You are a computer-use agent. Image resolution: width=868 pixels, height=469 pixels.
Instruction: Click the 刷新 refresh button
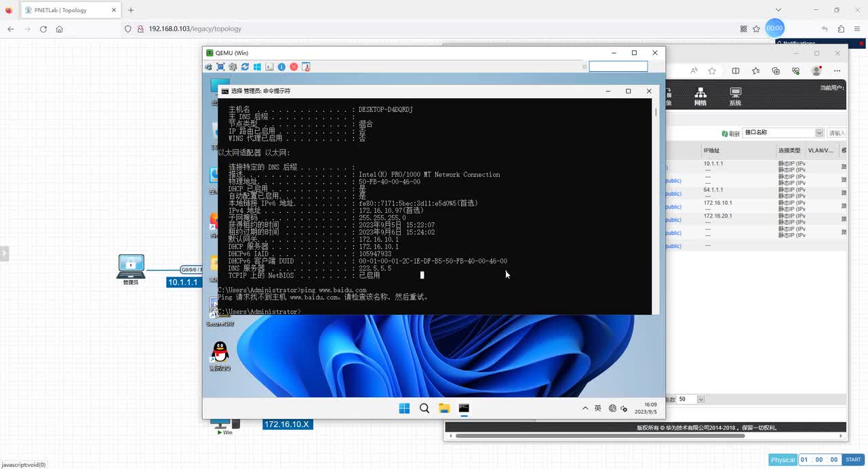[730, 133]
